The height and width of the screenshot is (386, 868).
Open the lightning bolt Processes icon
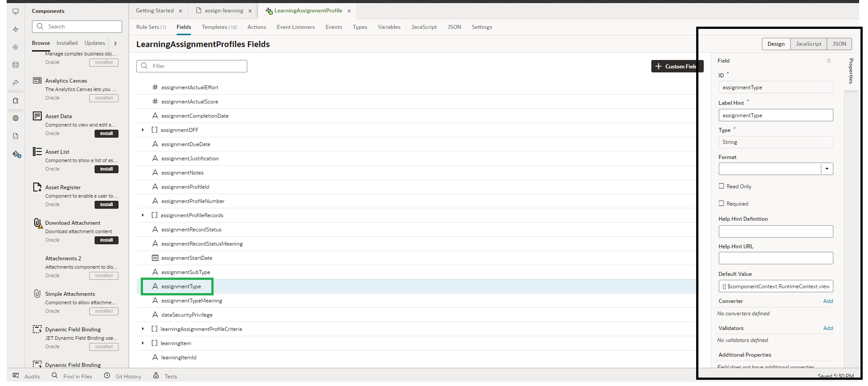[x=16, y=29]
